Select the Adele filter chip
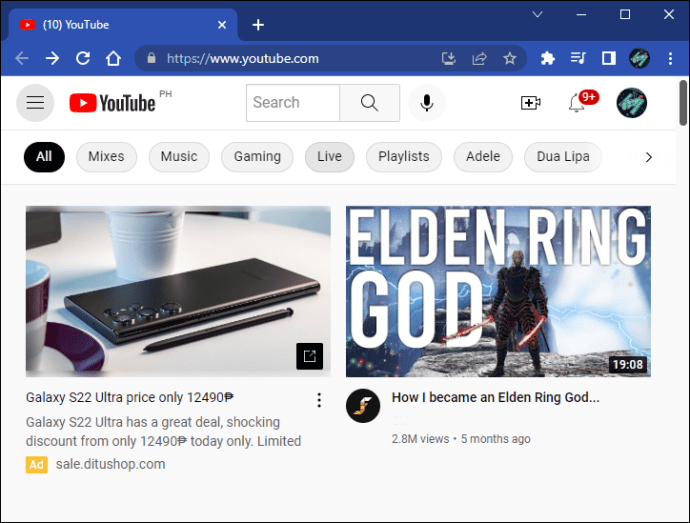The image size is (690, 523). tap(483, 157)
